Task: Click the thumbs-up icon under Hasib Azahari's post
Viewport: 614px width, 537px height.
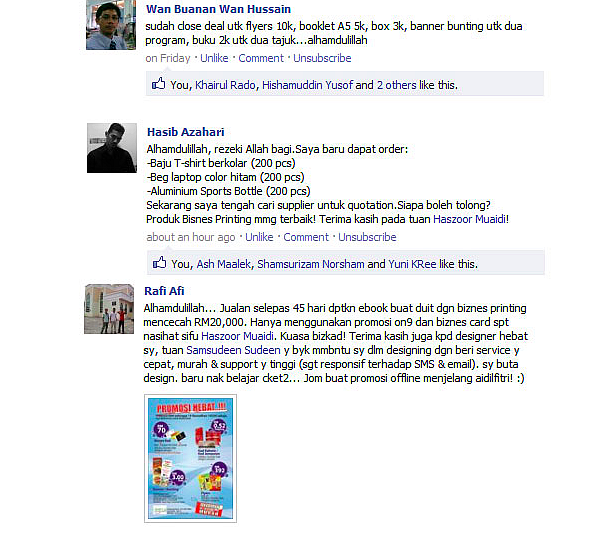Action: (x=159, y=262)
